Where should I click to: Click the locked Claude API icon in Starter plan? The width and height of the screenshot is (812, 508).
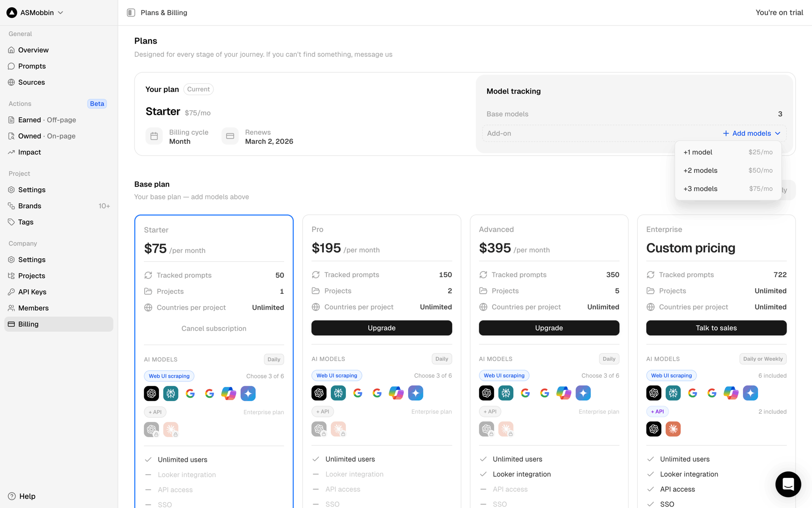[171, 430]
